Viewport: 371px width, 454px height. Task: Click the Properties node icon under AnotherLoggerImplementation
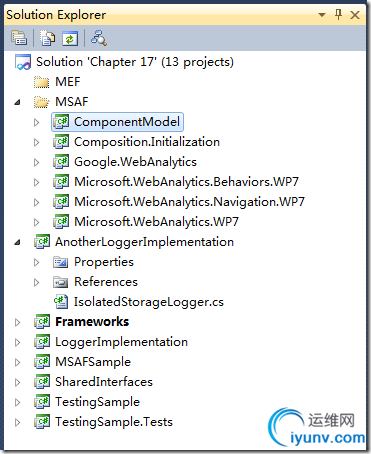pyautogui.click(x=60, y=262)
